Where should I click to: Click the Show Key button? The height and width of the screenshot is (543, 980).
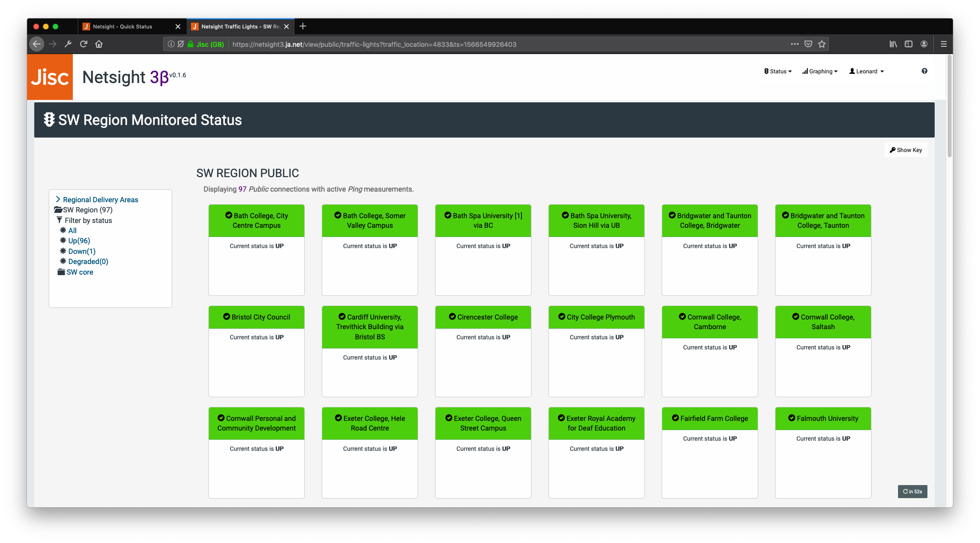coord(906,150)
